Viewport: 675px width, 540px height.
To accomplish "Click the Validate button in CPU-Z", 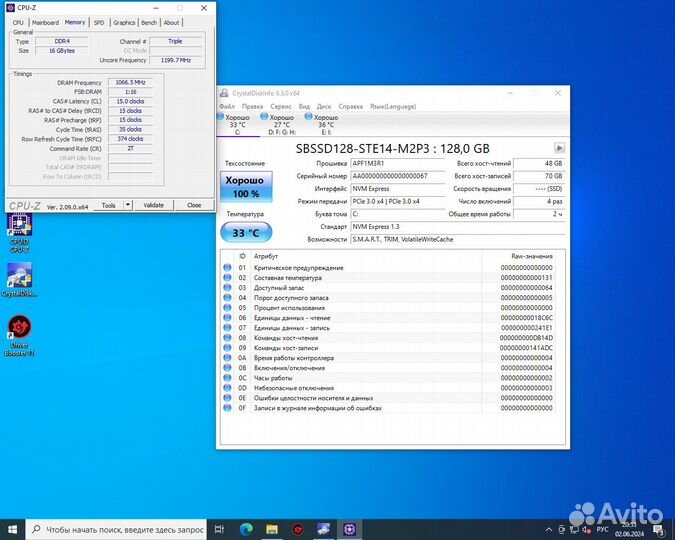I will coord(154,205).
